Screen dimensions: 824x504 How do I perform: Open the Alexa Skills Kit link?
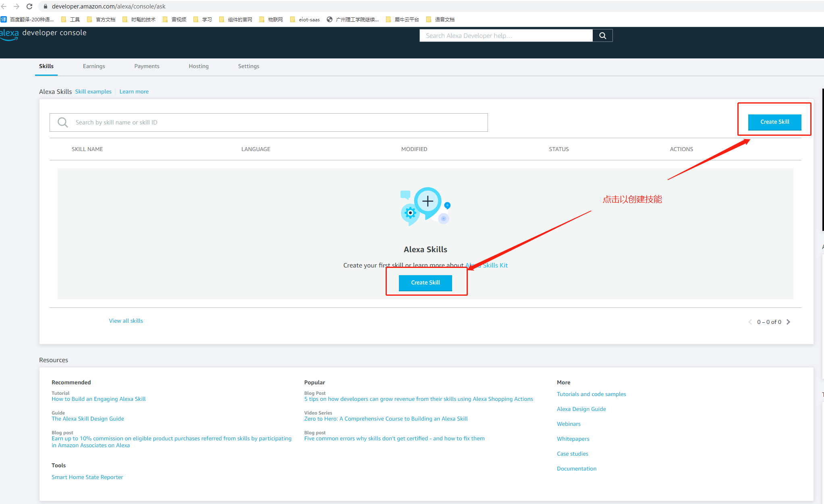[x=486, y=265]
